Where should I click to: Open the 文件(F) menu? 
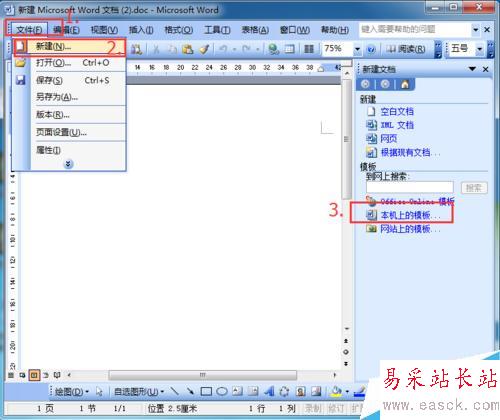tap(29, 30)
